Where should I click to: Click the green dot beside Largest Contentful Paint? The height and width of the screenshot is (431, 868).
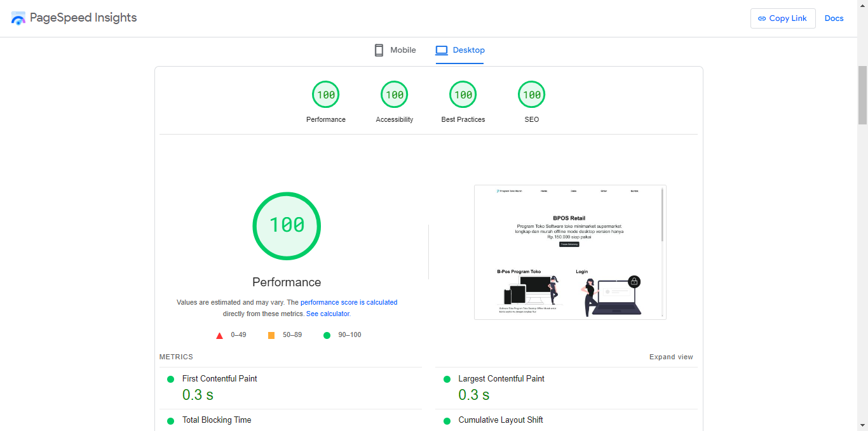point(447,379)
